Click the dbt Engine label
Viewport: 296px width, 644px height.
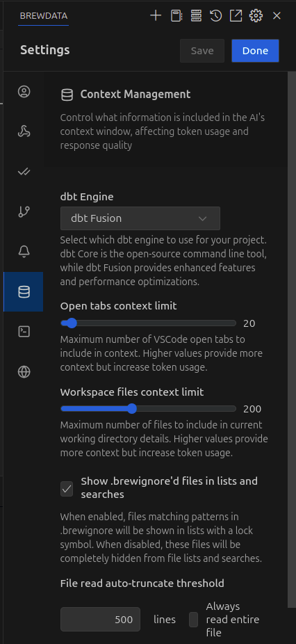point(87,197)
